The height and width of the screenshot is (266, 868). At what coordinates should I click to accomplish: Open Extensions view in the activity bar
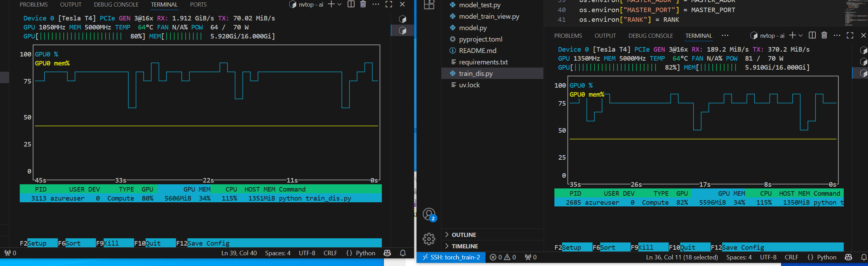tap(429, 5)
